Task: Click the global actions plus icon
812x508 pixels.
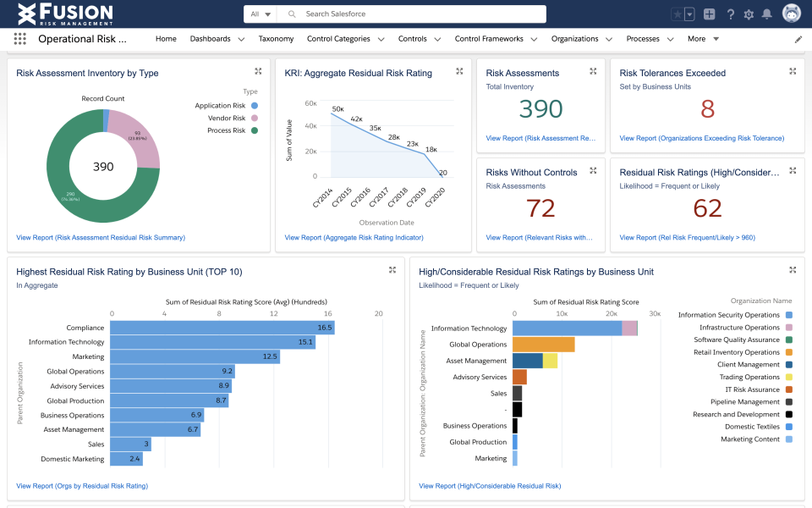Action: click(x=710, y=14)
